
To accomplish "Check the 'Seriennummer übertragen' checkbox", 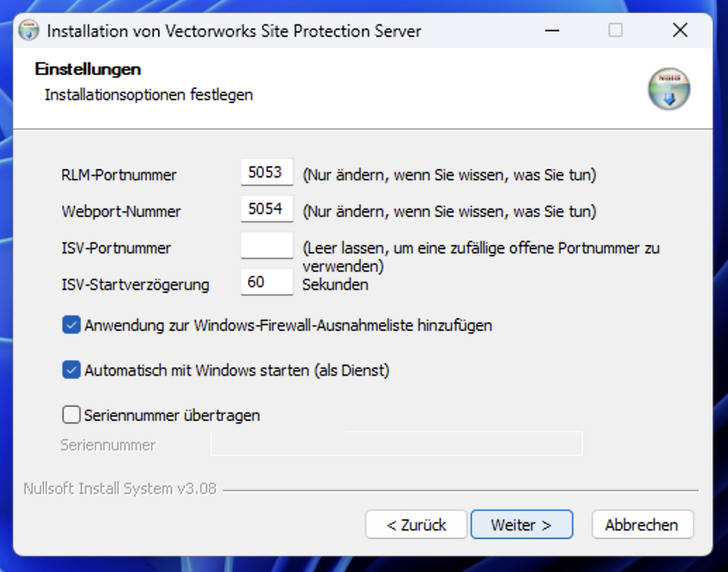I will [x=71, y=415].
